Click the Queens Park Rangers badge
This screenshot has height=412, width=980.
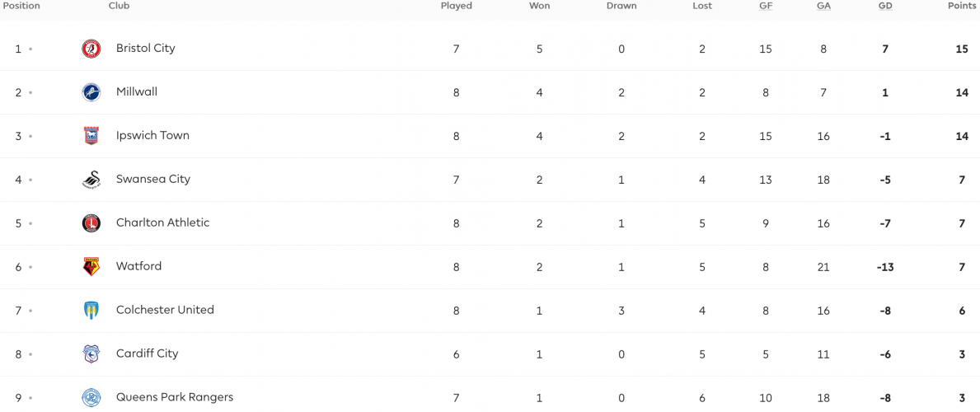tap(91, 398)
